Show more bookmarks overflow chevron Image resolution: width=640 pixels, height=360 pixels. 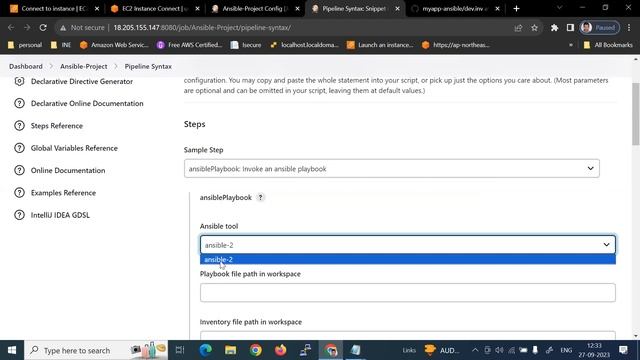coord(571,45)
